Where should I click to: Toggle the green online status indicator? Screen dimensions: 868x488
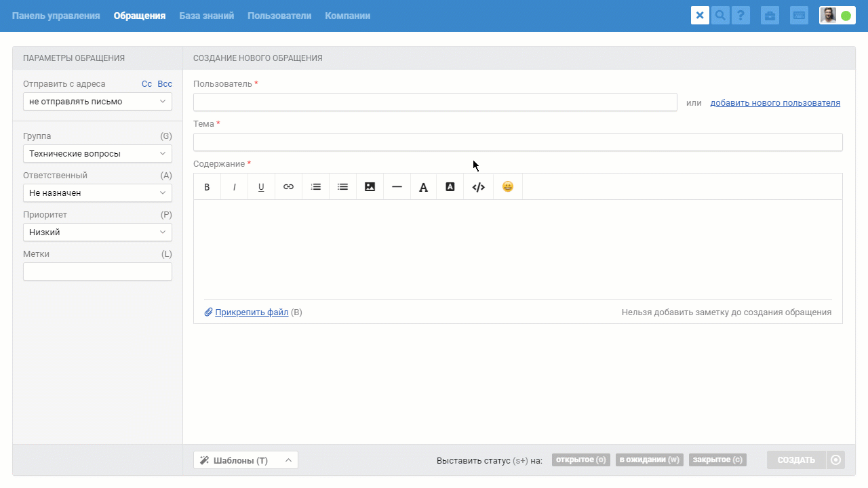846,16
